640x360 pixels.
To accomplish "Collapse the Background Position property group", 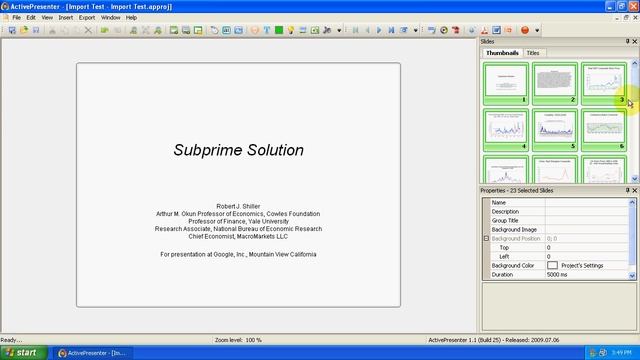I will point(486,238).
